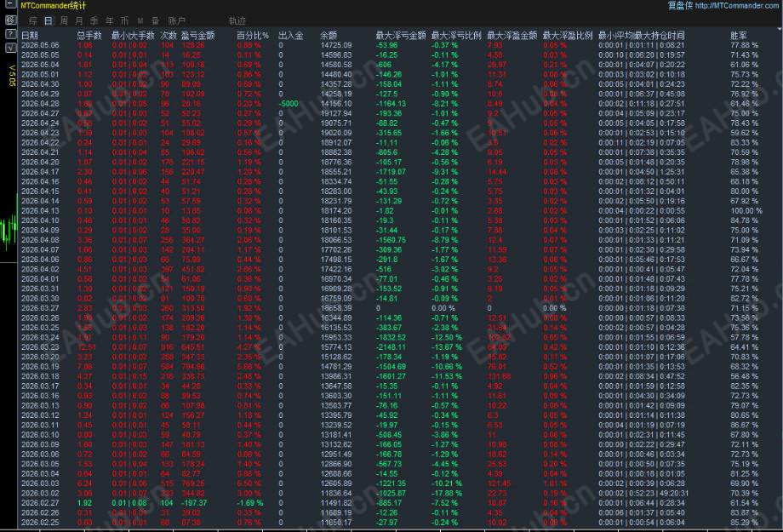Select the 2026.03.27 date row

[40, 308]
